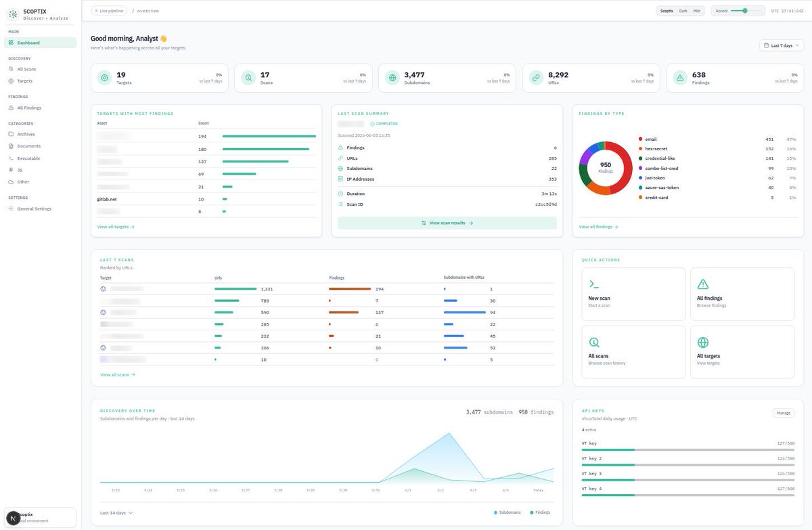Click the VT key usage progress bar
Viewport: 812px width, 530px height.
coord(688,449)
